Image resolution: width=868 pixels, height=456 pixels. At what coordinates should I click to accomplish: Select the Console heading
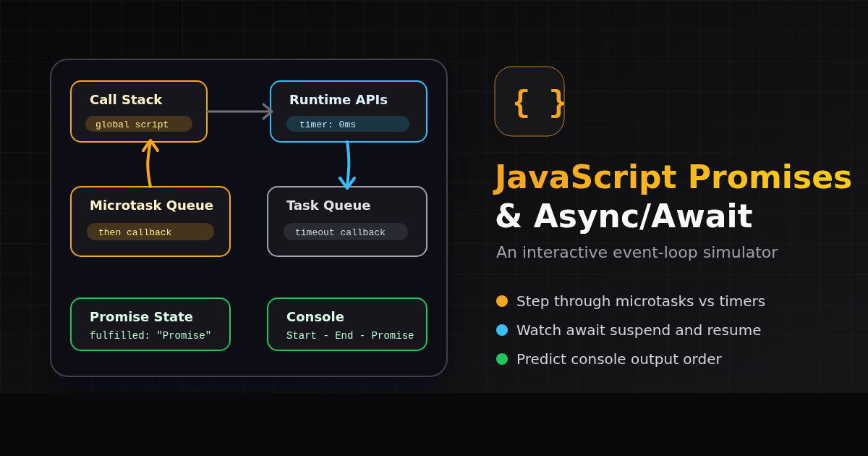pos(315,316)
